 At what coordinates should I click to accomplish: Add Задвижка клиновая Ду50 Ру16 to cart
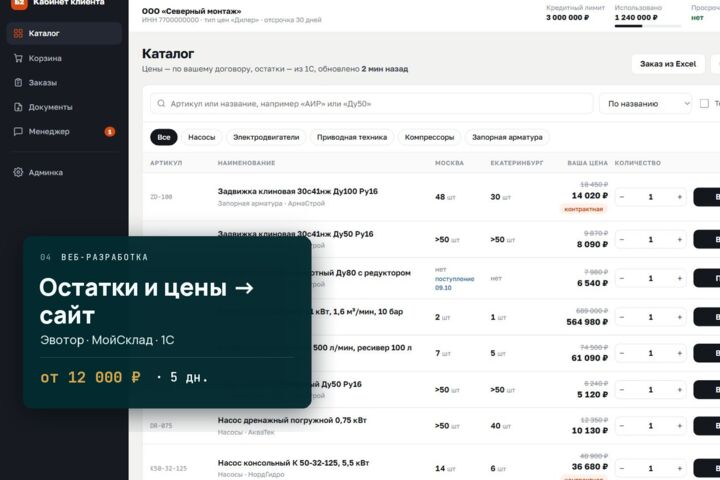(x=707, y=239)
